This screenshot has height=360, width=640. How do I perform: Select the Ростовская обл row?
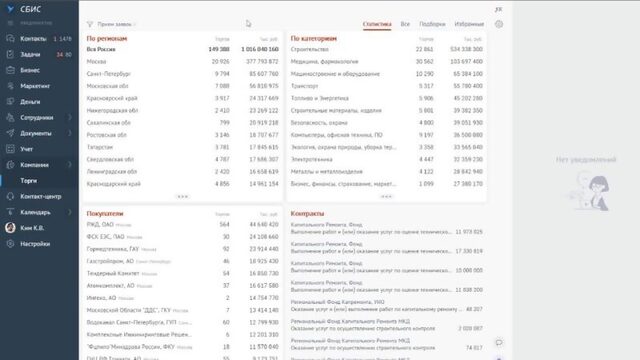click(182, 135)
